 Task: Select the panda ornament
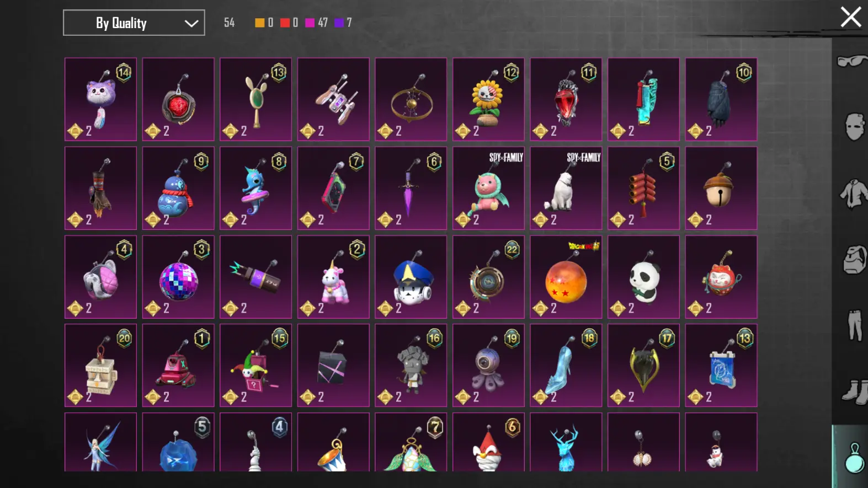[643, 277]
